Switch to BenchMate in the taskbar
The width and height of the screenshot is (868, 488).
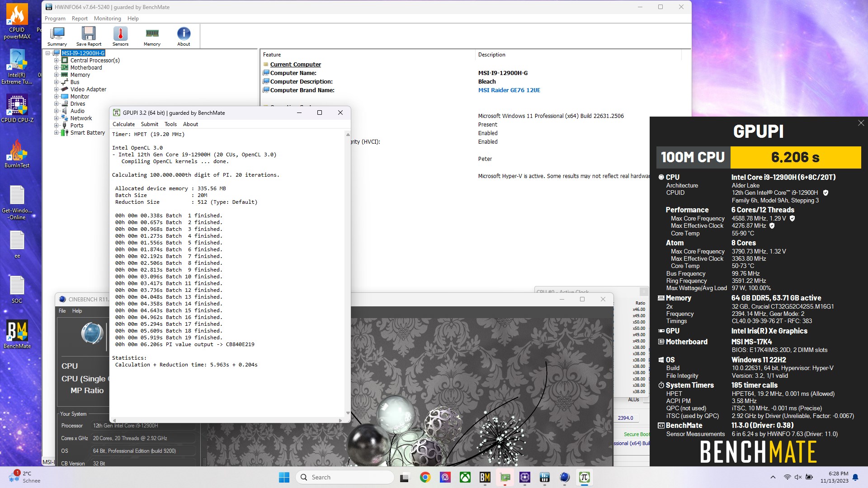point(485,477)
